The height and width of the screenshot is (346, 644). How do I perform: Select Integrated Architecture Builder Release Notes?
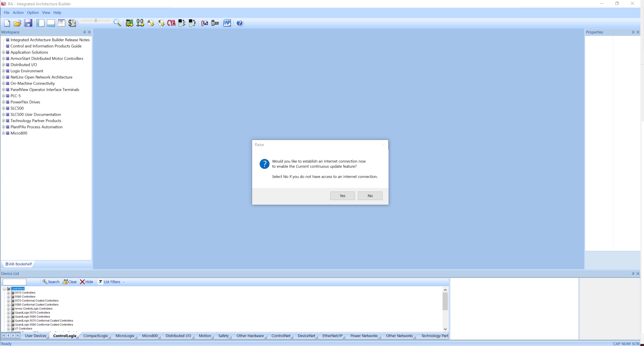[x=50, y=40]
